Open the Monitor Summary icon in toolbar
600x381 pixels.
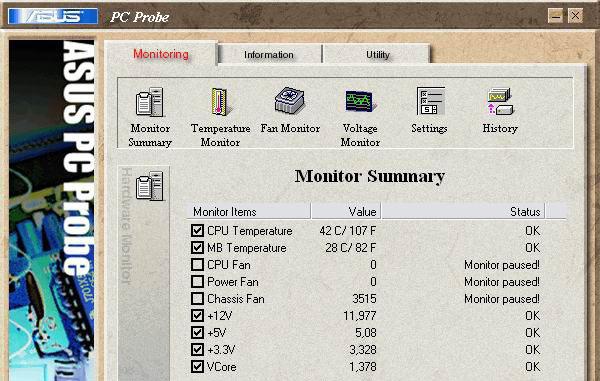tap(150, 102)
